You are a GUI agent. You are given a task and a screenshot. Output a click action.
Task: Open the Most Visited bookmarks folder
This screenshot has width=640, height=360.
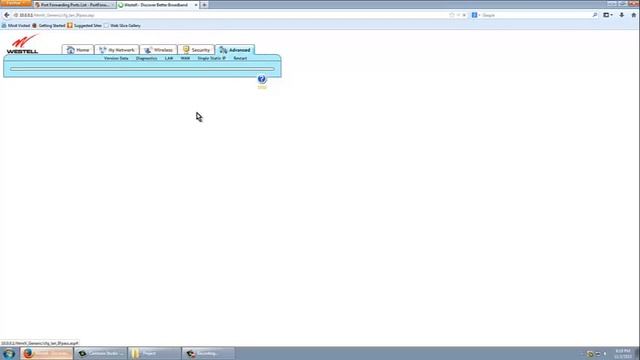[16, 25]
